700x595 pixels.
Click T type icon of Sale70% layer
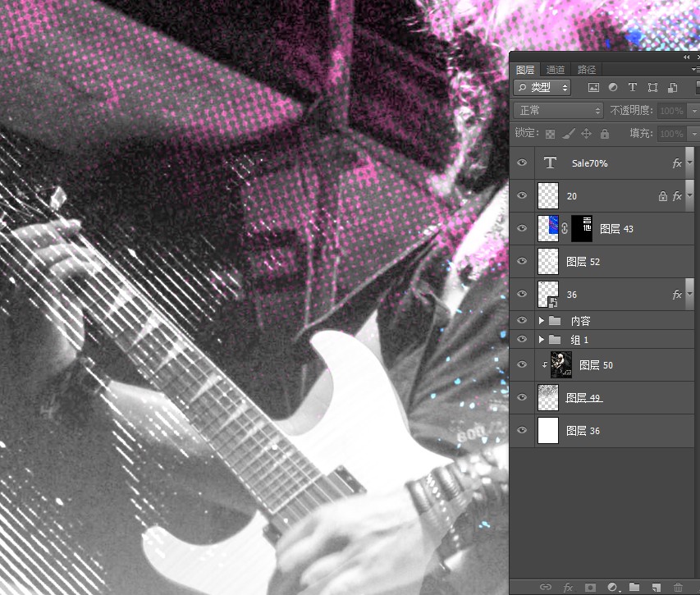[x=550, y=163]
